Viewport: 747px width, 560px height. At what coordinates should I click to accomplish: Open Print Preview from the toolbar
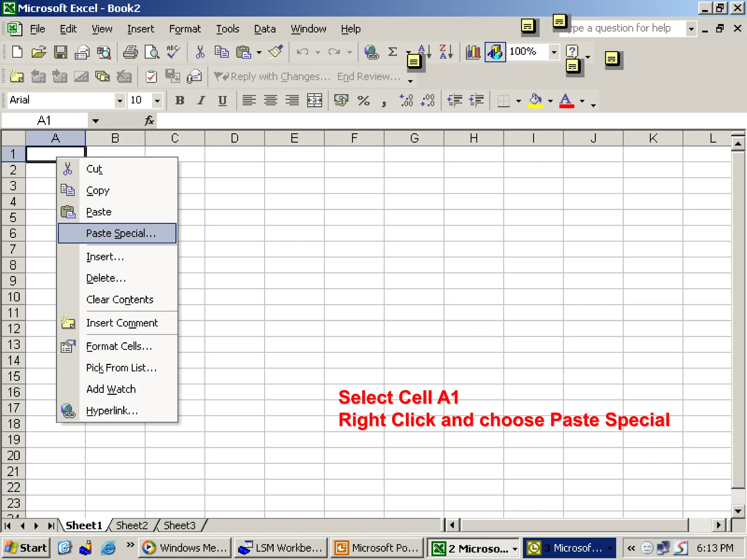152,52
